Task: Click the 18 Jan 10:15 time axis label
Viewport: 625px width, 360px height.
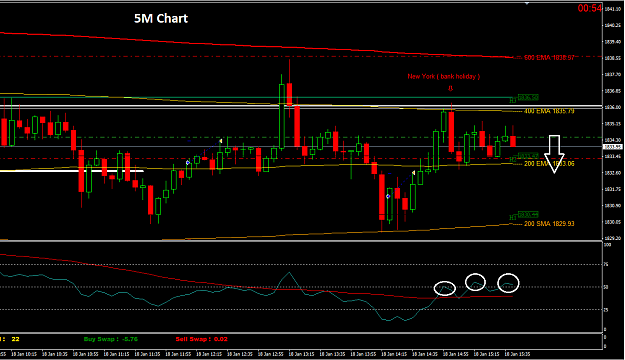Action: tap(24, 354)
